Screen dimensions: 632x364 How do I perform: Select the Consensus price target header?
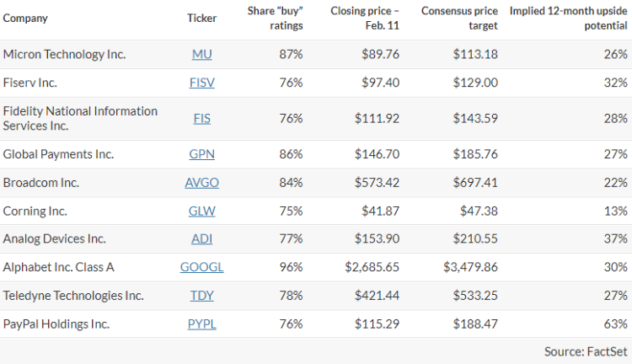pyautogui.click(x=458, y=18)
